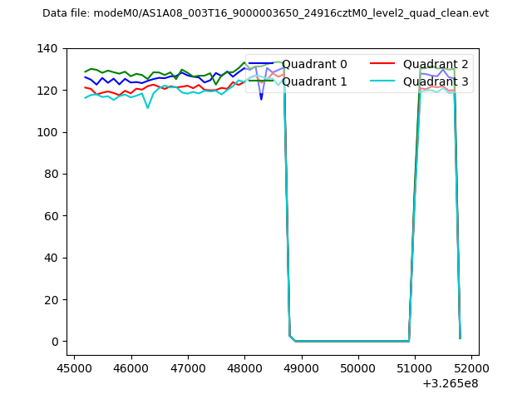
Task: Click the blue Quadrant 0 legend line
Action: (x=261, y=64)
